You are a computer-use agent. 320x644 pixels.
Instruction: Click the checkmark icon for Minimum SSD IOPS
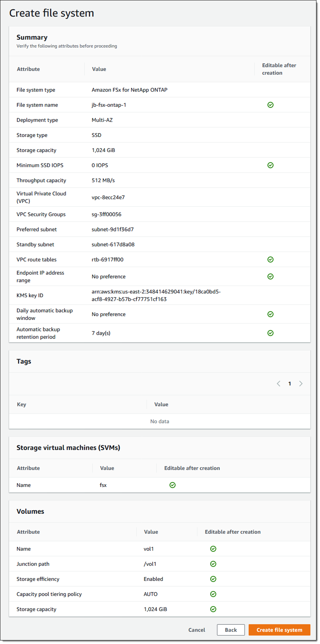pos(270,165)
